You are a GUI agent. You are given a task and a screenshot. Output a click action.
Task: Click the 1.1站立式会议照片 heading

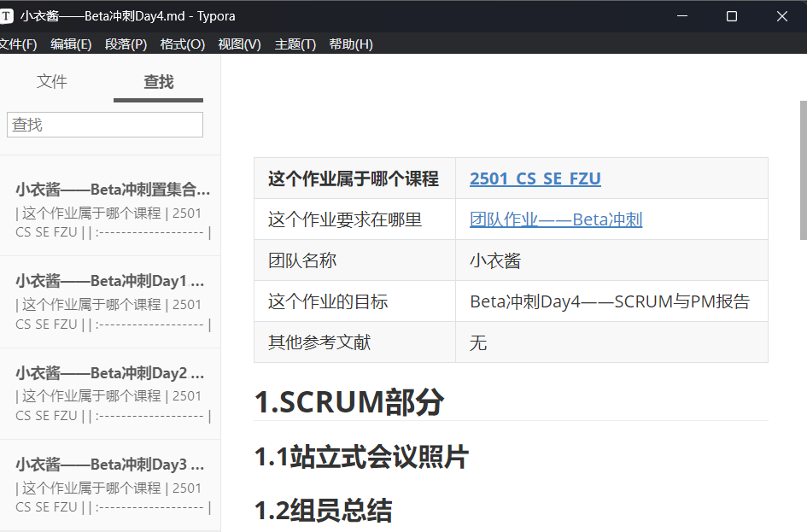tap(361, 457)
